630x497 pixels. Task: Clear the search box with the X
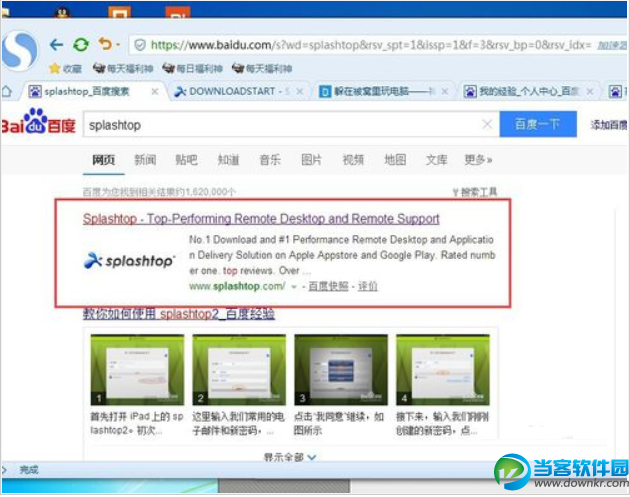487,125
